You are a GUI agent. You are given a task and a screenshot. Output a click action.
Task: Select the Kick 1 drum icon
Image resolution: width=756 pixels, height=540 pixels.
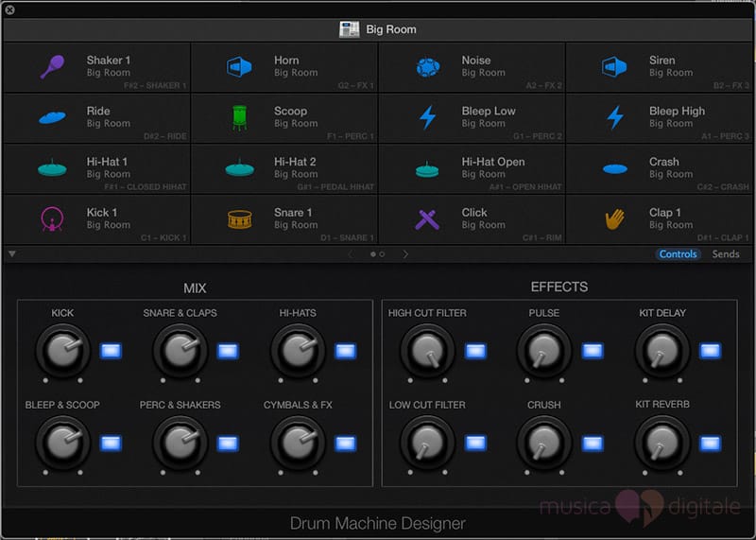tap(52, 219)
